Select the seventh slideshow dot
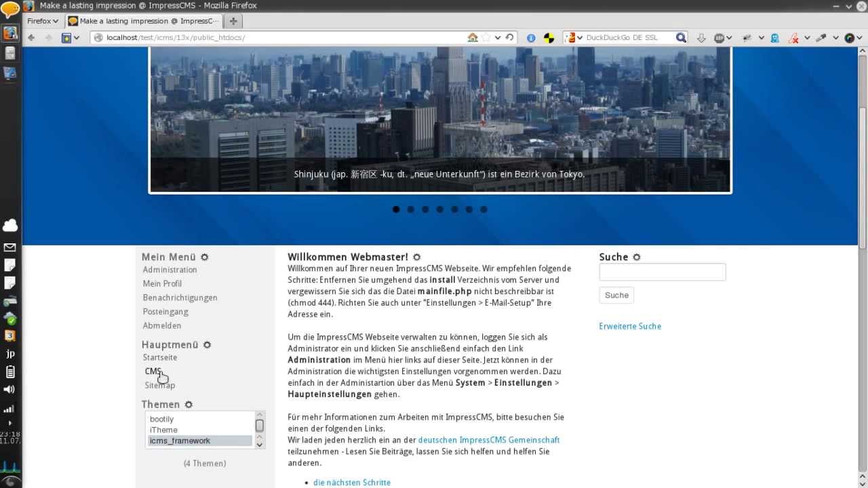This screenshot has width=868, height=488. [x=484, y=209]
